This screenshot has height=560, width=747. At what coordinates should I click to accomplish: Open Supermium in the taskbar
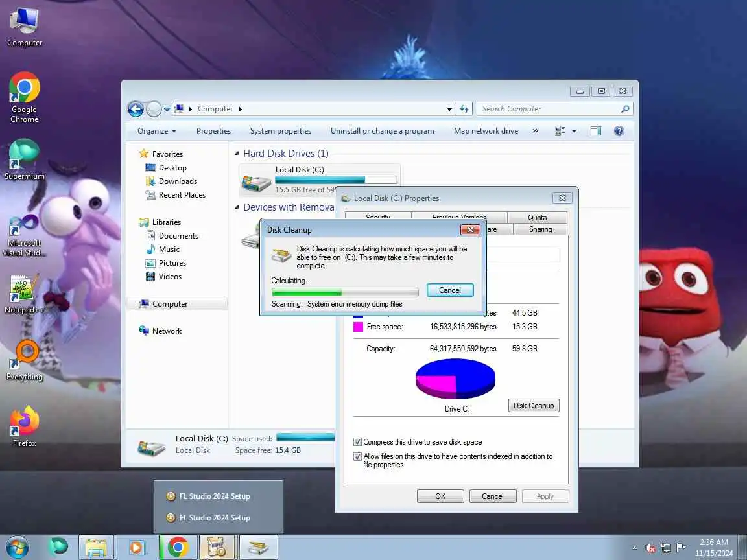[58, 547]
